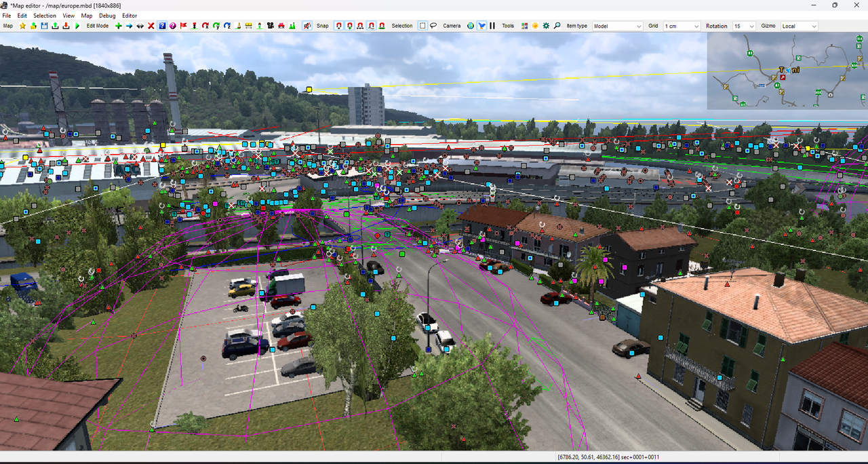Select the rotate around Z axis tool
This screenshot has height=464, width=868.
[227, 26]
